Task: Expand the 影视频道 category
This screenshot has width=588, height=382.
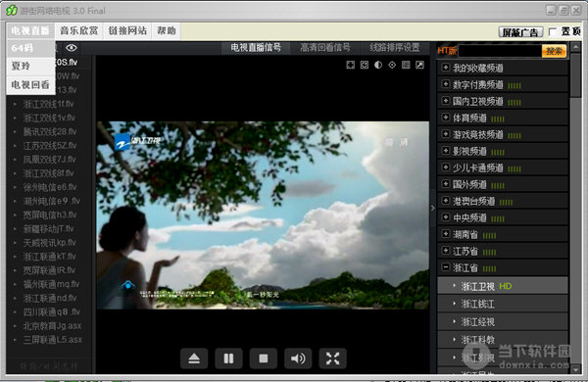Action: pyautogui.click(x=503, y=151)
